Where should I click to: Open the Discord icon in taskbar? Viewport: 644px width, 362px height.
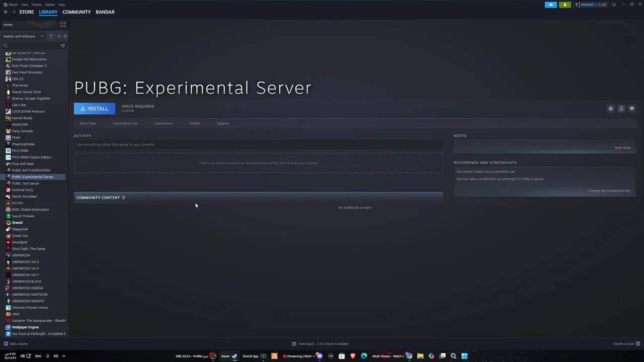319,356
